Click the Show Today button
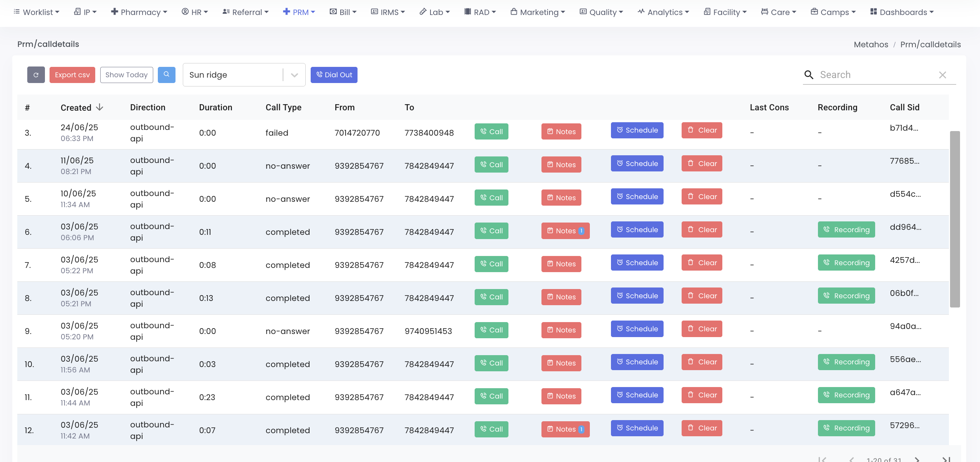The width and height of the screenshot is (980, 462). point(126,75)
